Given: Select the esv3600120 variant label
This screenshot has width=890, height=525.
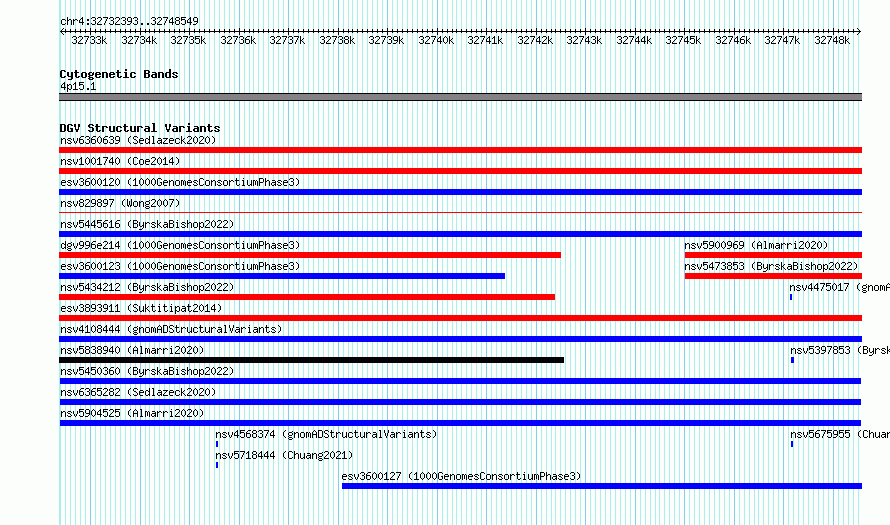Looking at the screenshot, I should (x=180, y=182).
